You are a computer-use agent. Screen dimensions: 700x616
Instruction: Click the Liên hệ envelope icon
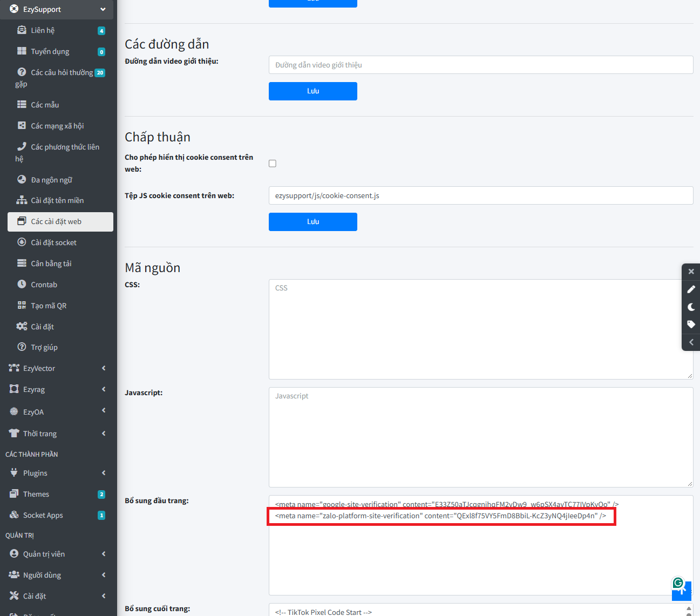point(22,30)
